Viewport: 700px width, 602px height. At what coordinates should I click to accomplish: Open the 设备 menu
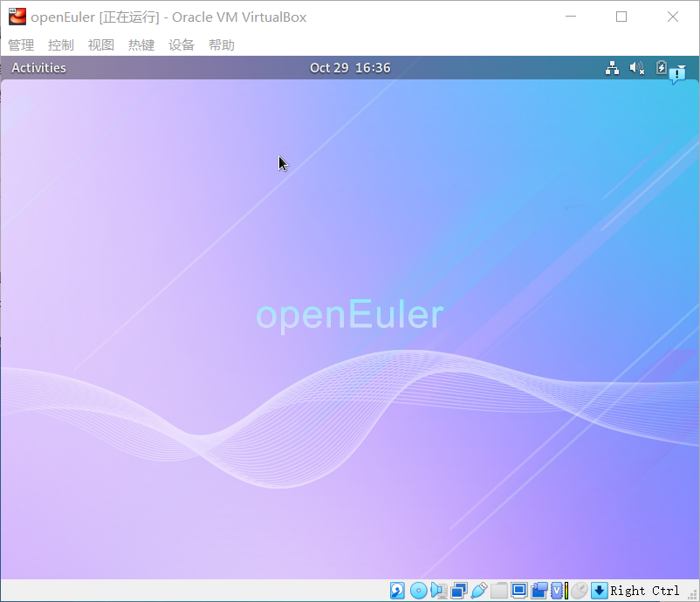182,45
